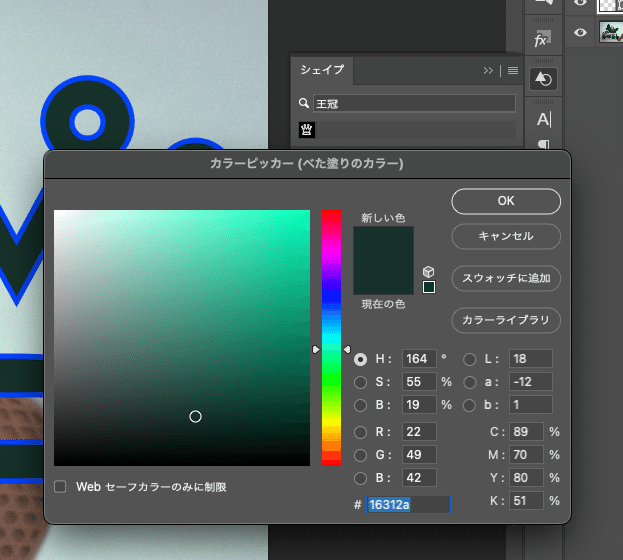Select the G green radio button
623x560 pixels.
360,455
